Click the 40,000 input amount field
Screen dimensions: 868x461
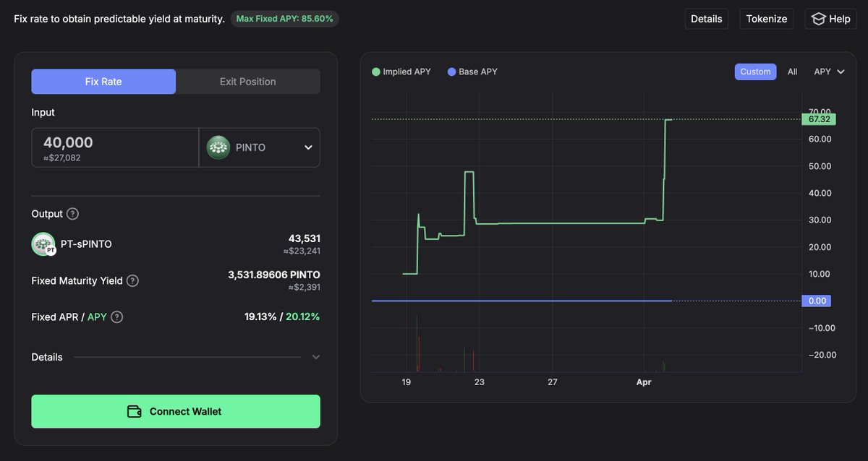pos(115,147)
